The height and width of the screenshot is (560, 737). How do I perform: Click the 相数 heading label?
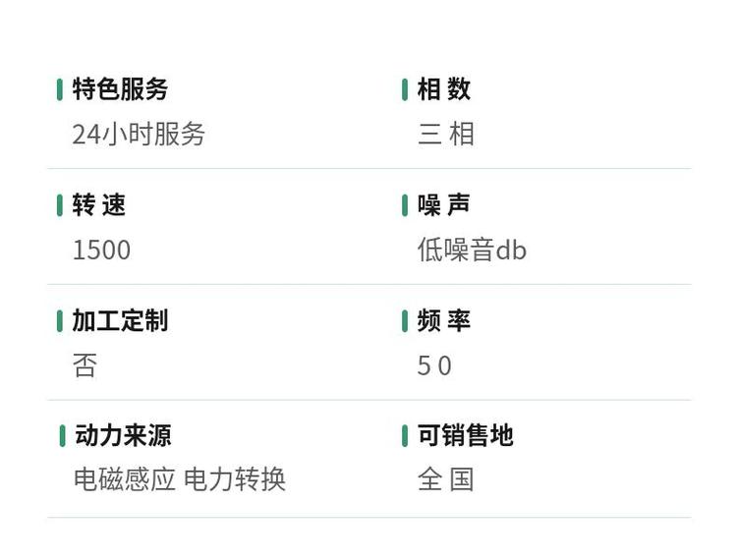click(x=444, y=89)
